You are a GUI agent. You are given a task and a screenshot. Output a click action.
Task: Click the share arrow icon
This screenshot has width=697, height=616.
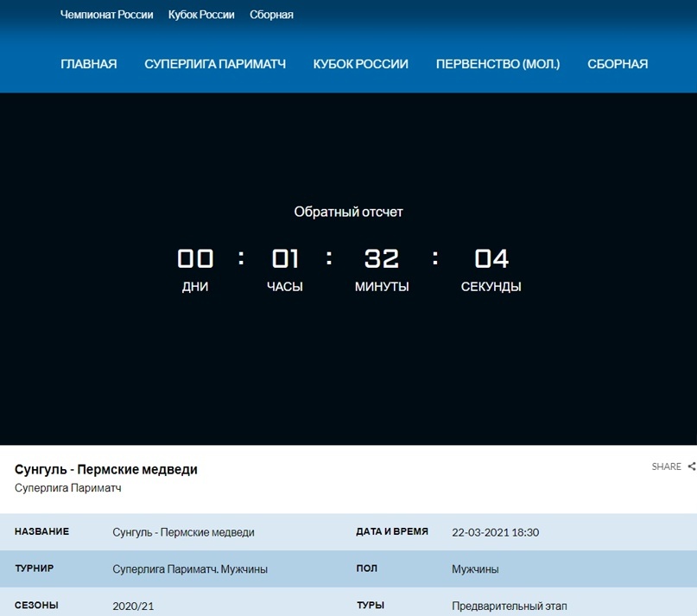pos(692,467)
